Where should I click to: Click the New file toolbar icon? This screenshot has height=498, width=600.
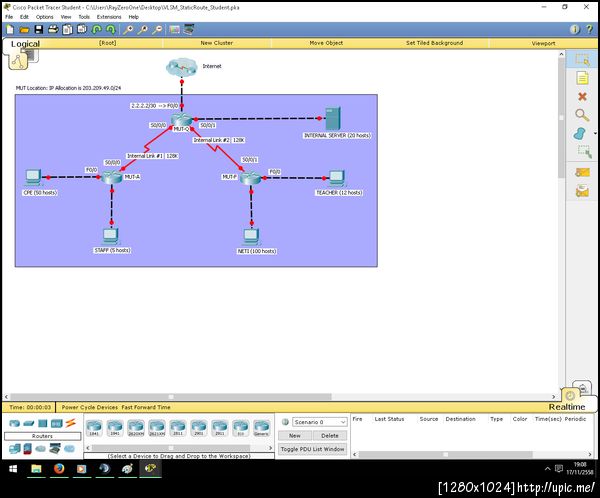tap(10, 29)
